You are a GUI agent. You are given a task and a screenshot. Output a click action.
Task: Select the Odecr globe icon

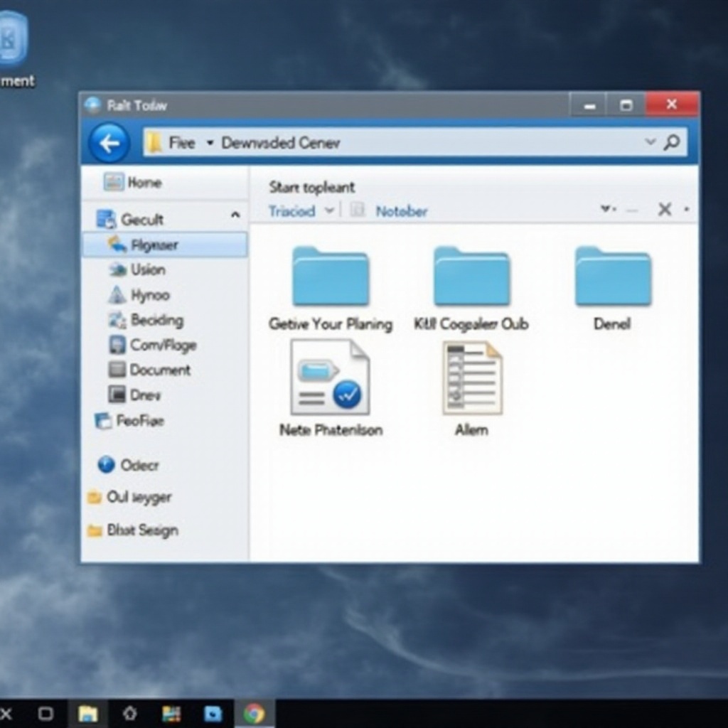[x=107, y=465]
